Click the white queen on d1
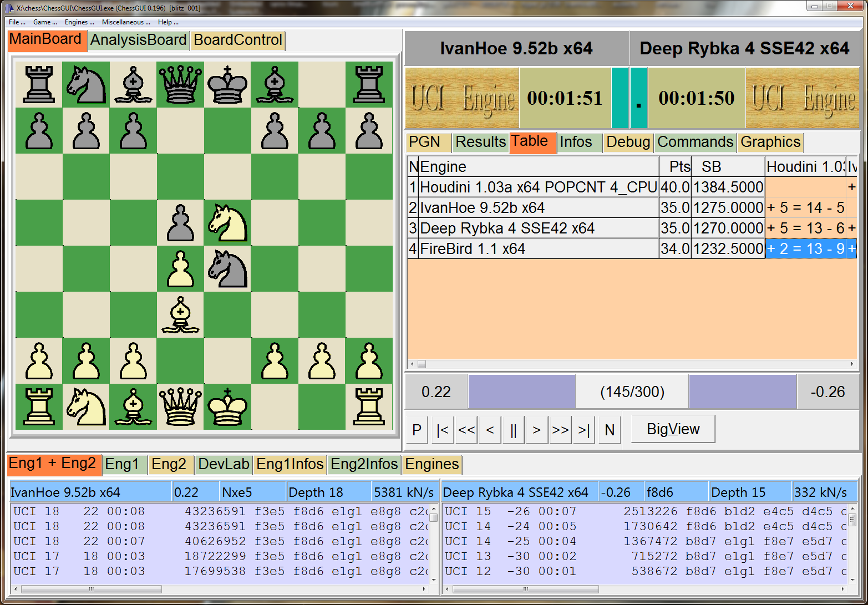The image size is (868, 605). [x=180, y=406]
